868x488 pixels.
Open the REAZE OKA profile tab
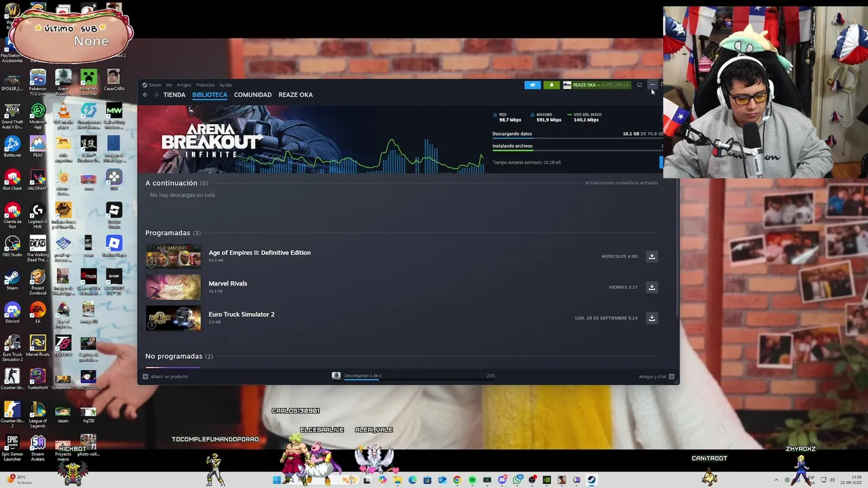click(296, 95)
